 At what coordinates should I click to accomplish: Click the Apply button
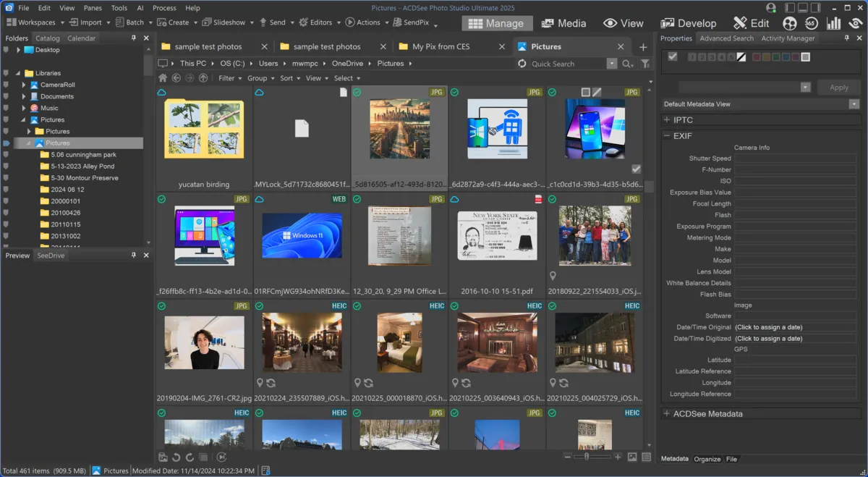[839, 87]
